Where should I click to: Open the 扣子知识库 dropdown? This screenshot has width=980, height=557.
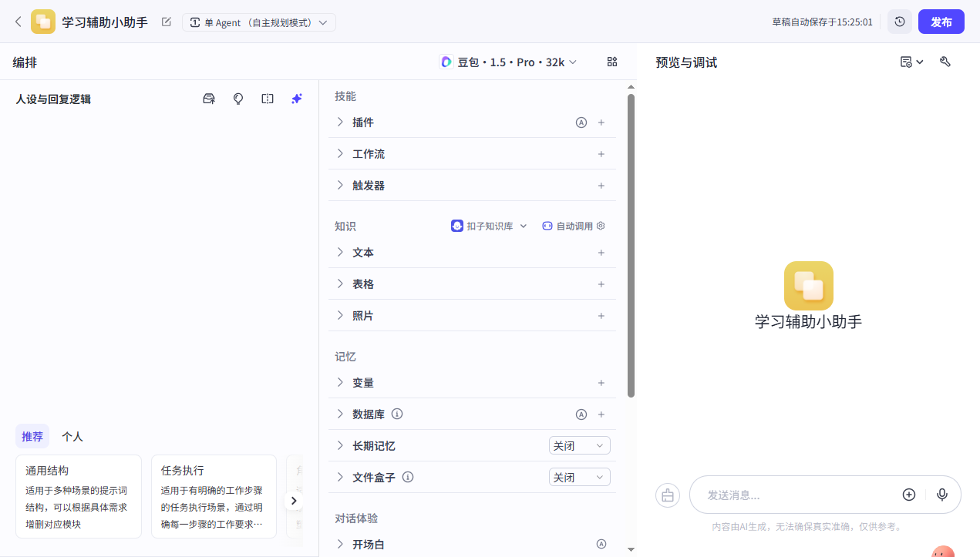(x=489, y=226)
